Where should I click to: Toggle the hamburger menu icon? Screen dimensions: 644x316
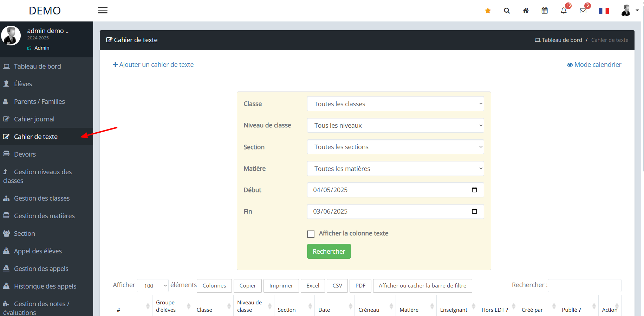pyautogui.click(x=103, y=10)
